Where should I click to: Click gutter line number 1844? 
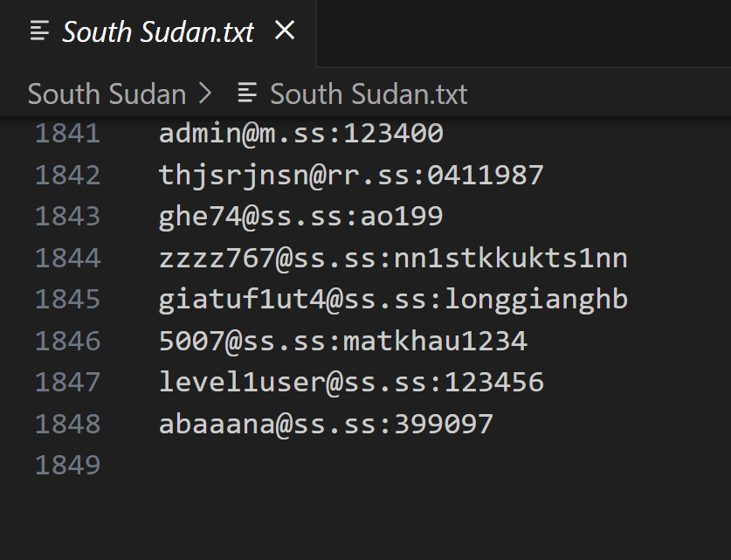(x=67, y=259)
